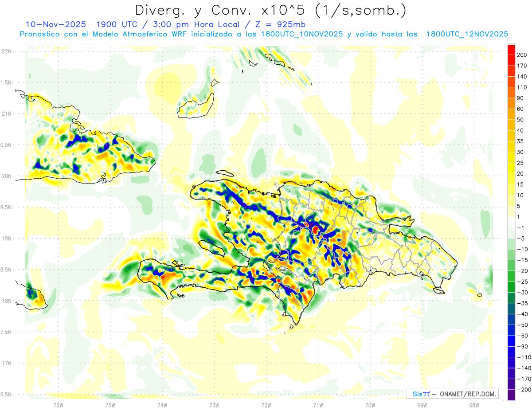Click the '74W' longitude label

(x=162, y=405)
